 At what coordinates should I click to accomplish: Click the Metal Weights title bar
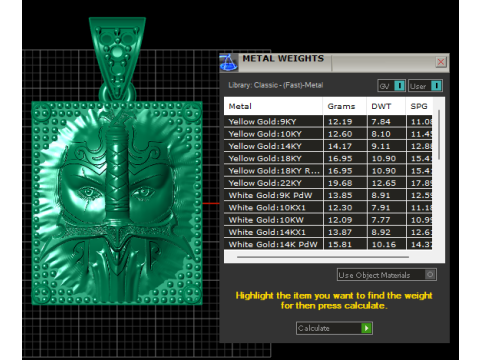click(334, 62)
